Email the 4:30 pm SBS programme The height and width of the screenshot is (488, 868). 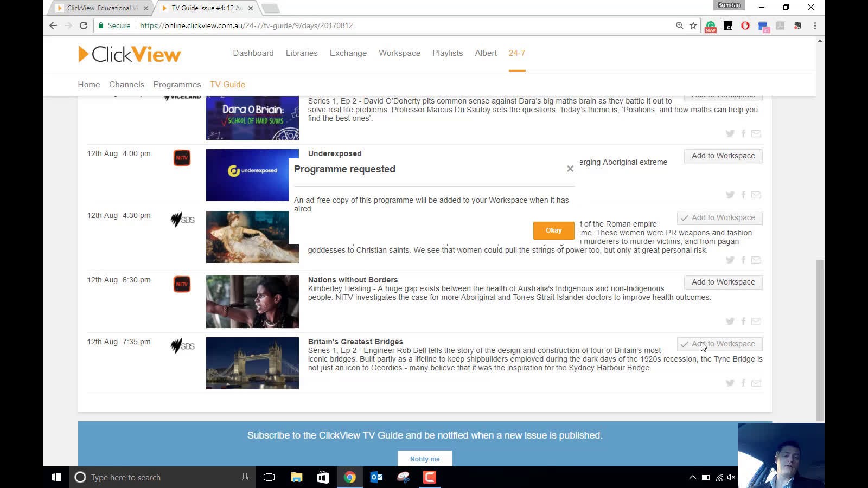click(x=756, y=260)
